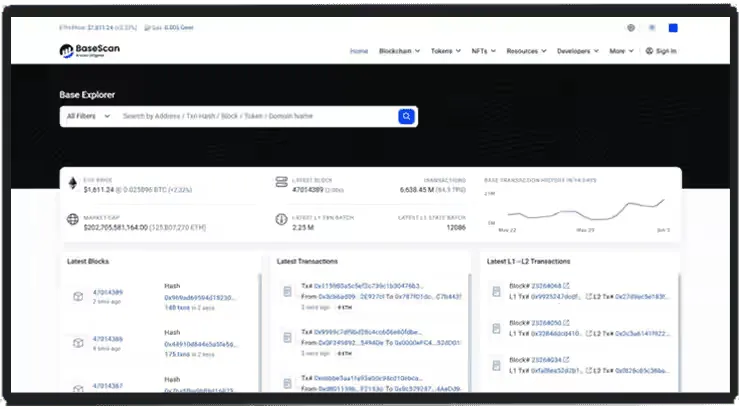Open the All Filters dropdown in search bar

coord(88,116)
